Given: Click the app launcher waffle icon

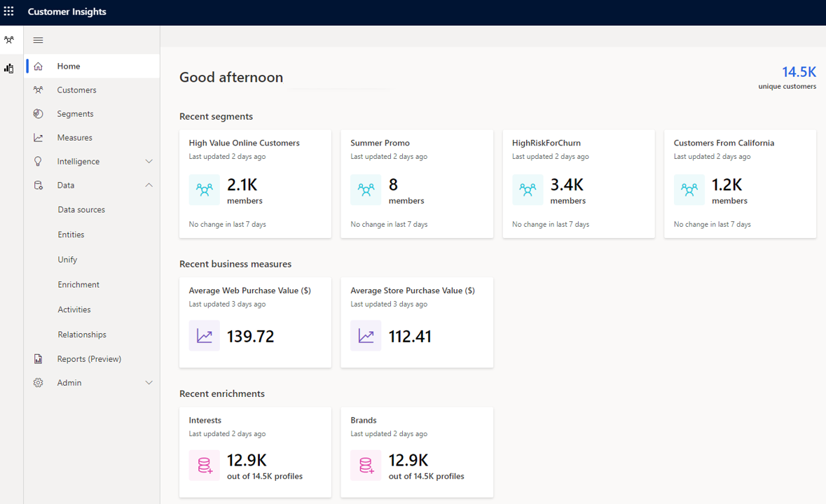Looking at the screenshot, I should tap(10, 11).
